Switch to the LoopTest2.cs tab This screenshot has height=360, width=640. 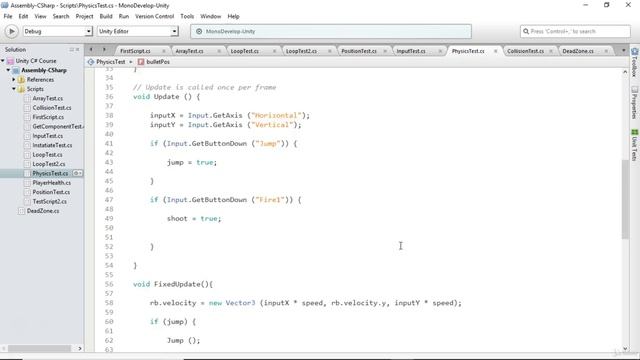tap(301, 51)
